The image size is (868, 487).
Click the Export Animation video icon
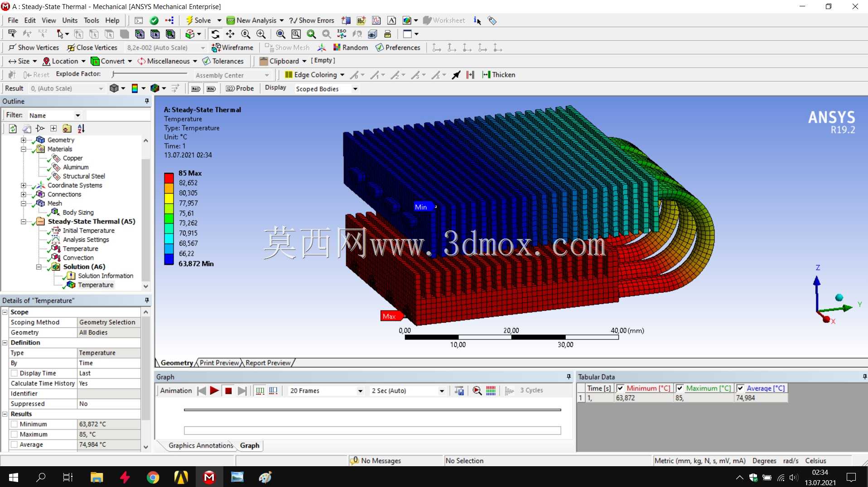pos(459,391)
